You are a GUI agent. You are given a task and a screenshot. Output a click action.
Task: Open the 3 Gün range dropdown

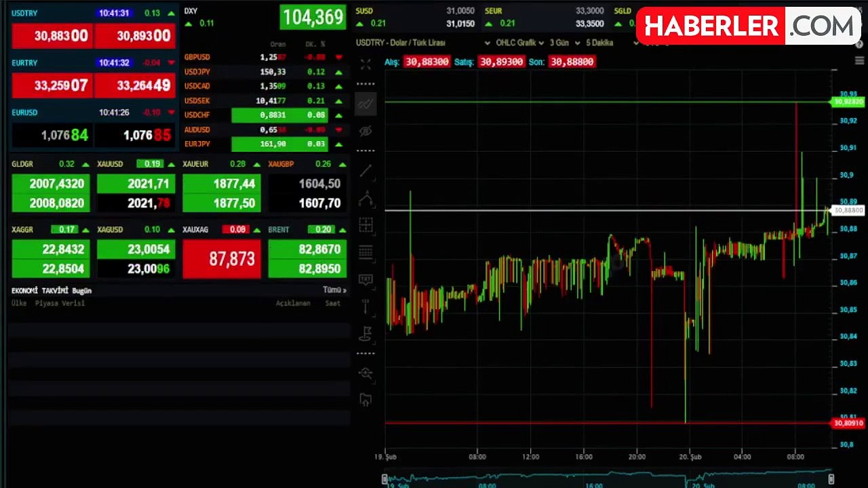(565, 43)
